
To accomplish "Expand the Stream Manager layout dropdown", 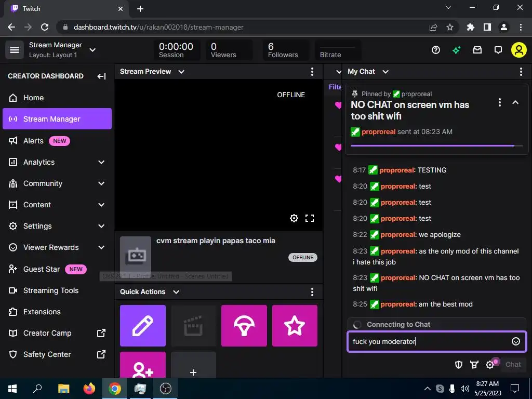I will tap(92, 50).
